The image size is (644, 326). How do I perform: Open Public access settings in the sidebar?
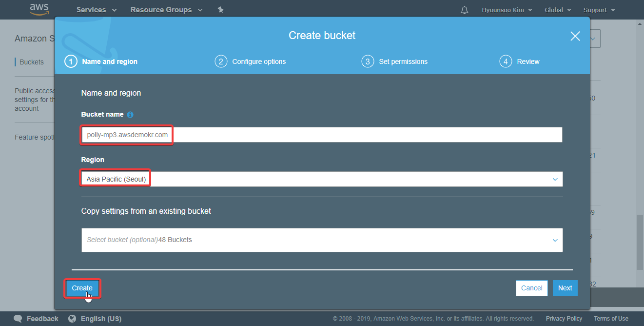(35, 100)
